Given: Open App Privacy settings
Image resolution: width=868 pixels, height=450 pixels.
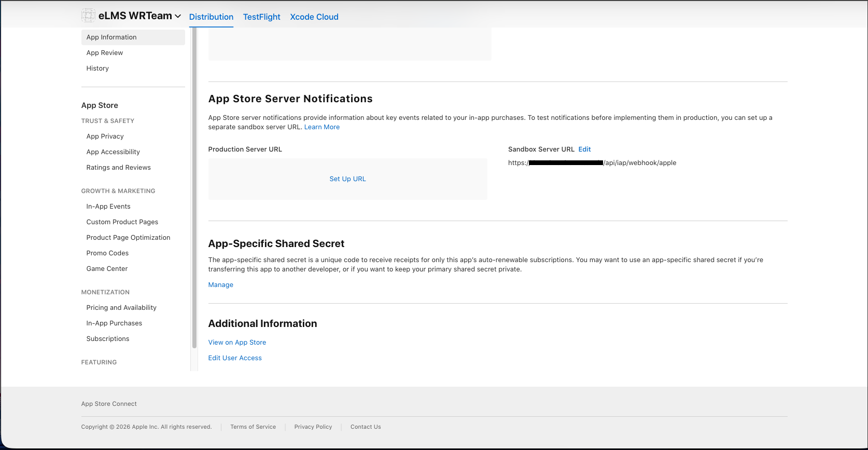Looking at the screenshot, I should (105, 137).
